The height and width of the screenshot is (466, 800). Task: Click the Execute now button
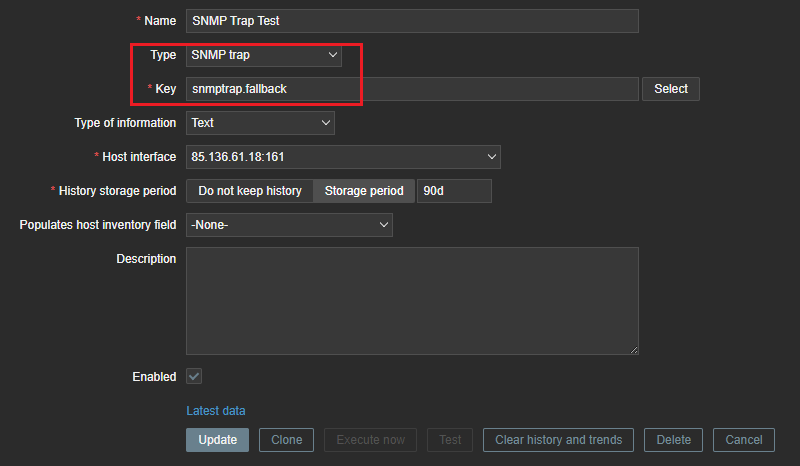click(x=370, y=440)
